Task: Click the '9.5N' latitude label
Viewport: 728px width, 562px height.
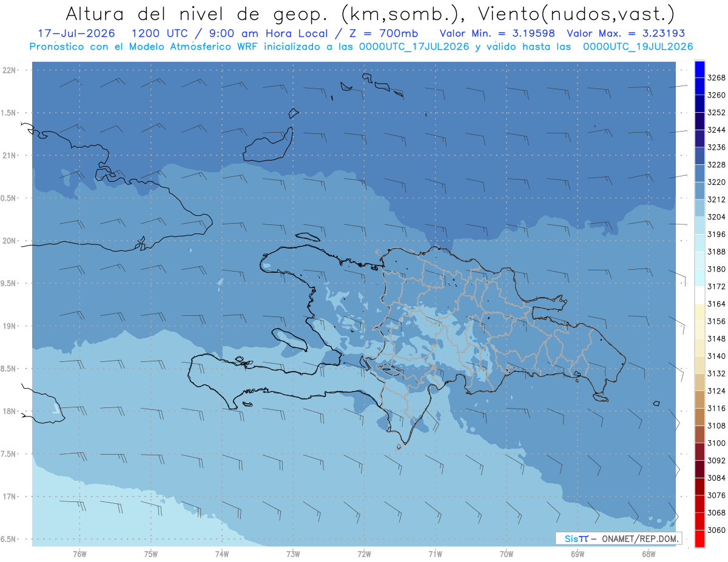Action: click(x=9, y=283)
